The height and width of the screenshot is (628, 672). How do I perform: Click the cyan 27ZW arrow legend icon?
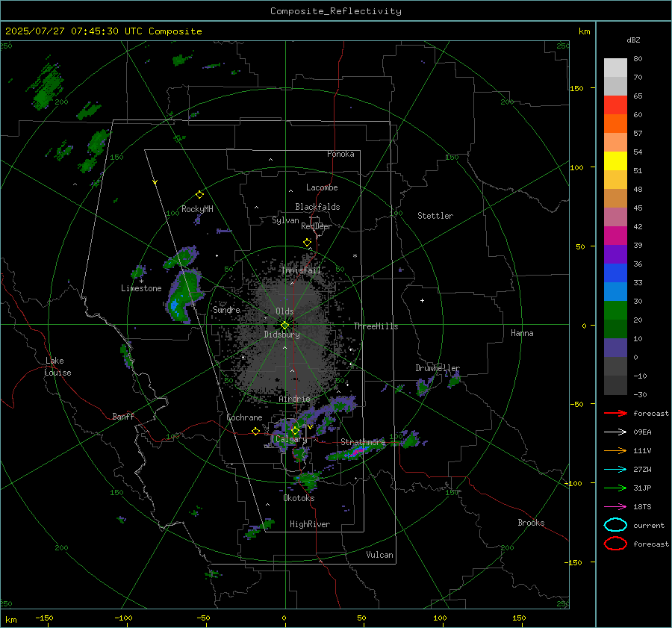point(615,470)
